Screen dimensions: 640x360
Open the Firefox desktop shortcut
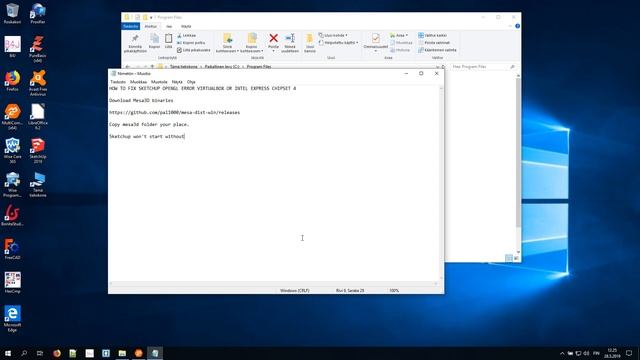point(12,81)
